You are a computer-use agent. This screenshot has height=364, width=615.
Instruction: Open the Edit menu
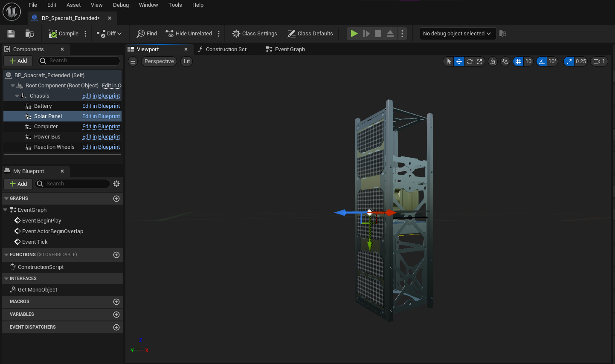(52, 5)
